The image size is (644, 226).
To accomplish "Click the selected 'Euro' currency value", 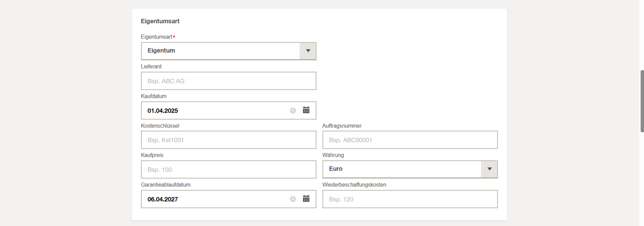I will tap(336, 169).
